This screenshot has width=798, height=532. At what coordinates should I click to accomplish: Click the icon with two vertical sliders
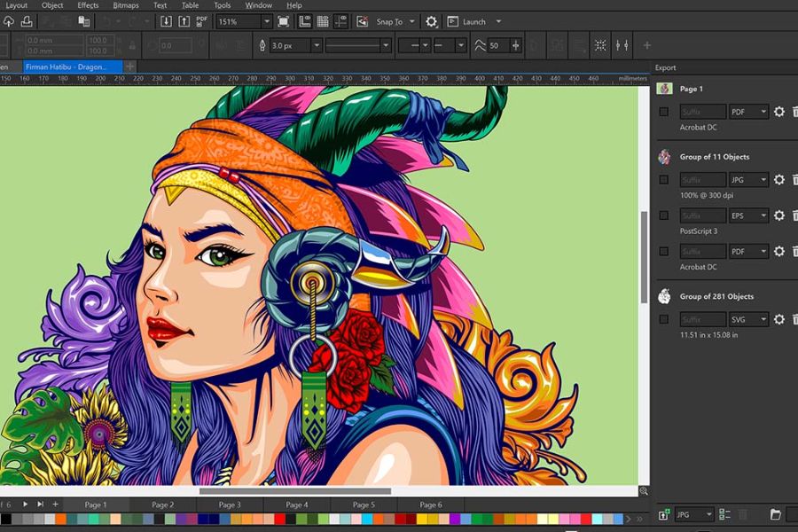(x=622, y=45)
